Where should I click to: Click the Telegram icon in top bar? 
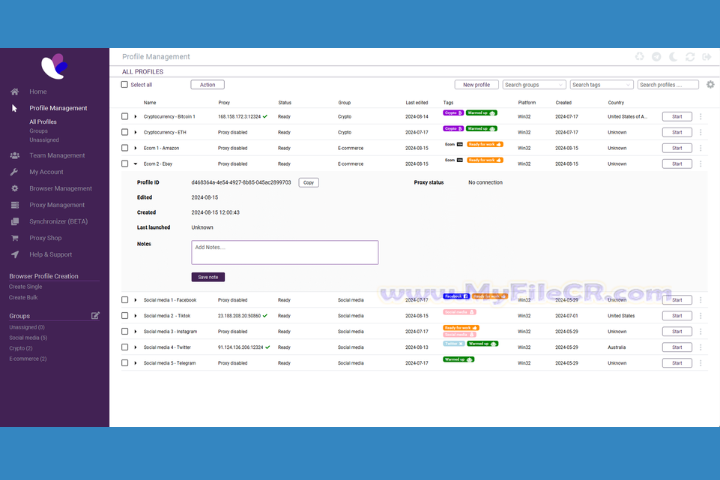click(656, 56)
